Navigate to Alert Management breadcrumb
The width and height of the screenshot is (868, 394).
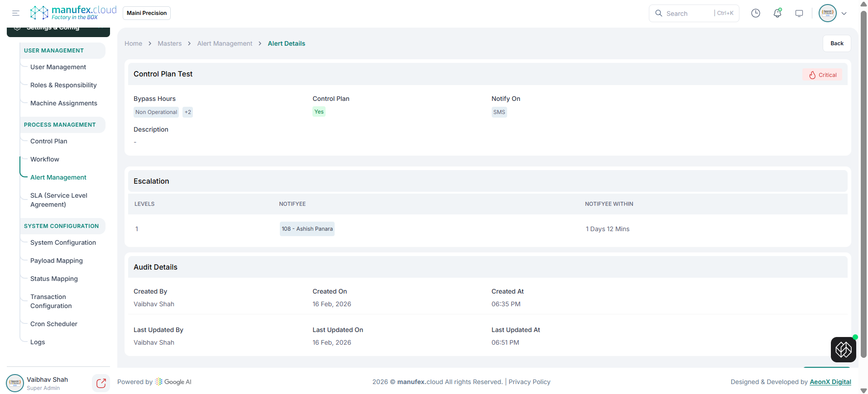coord(225,43)
